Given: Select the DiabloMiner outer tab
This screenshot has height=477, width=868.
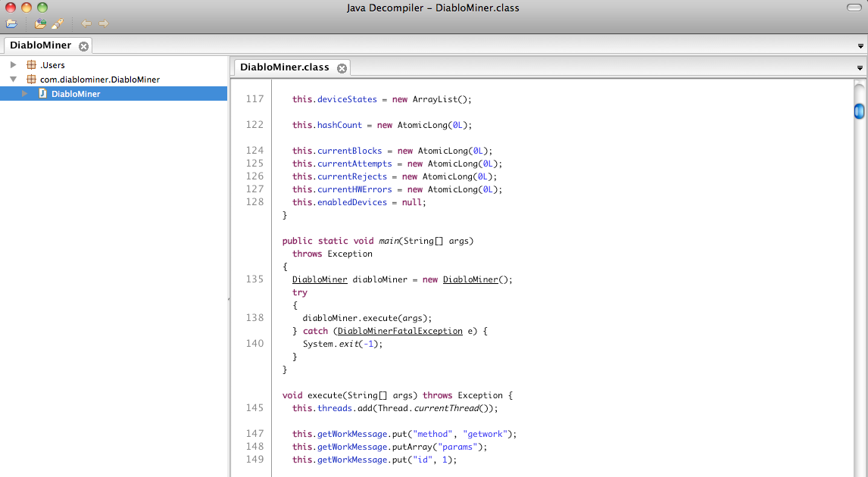Looking at the screenshot, I should tap(41, 45).
